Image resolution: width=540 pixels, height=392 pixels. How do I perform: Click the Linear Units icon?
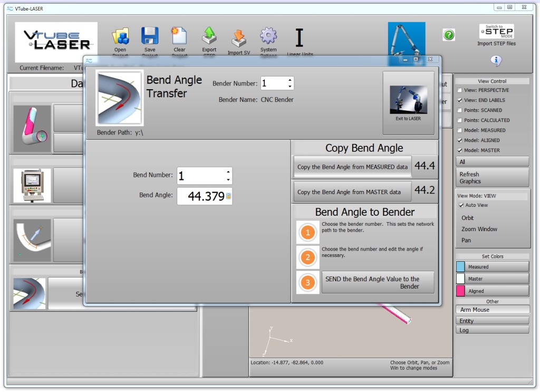(300, 38)
